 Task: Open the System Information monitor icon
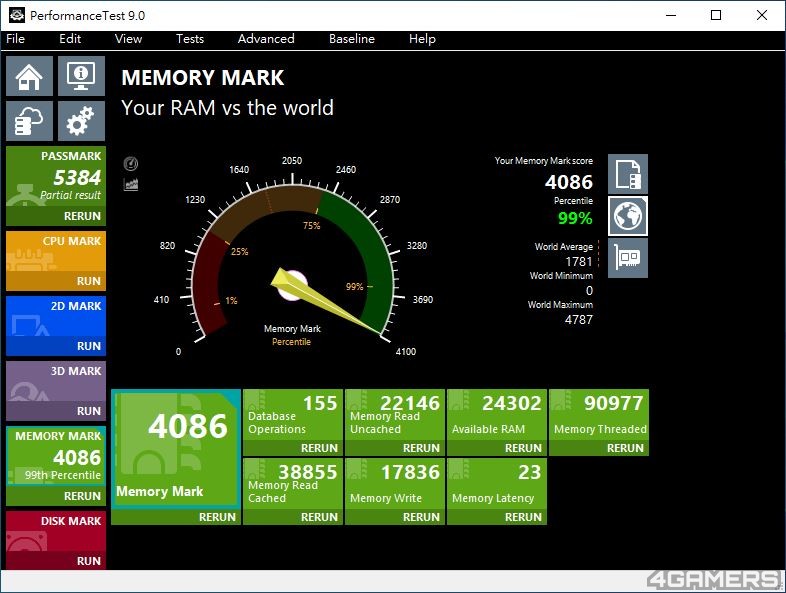coord(81,76)
